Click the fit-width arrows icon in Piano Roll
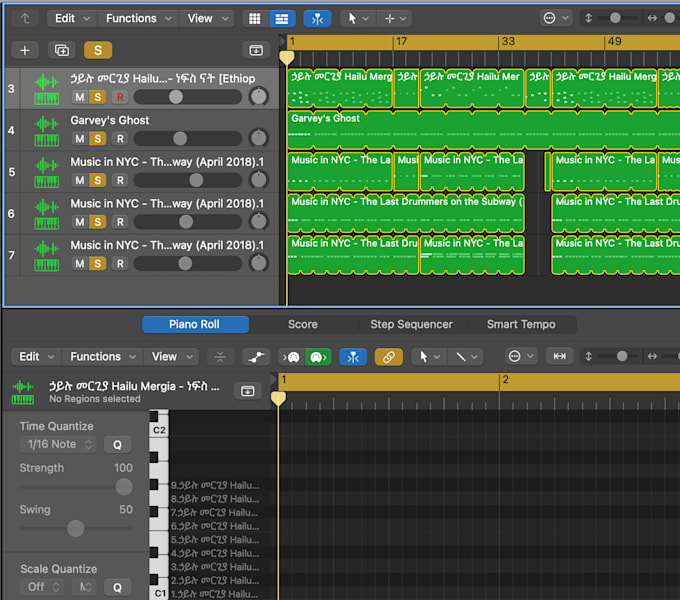Screen dimensions: 680x600 tap(559, 356)
